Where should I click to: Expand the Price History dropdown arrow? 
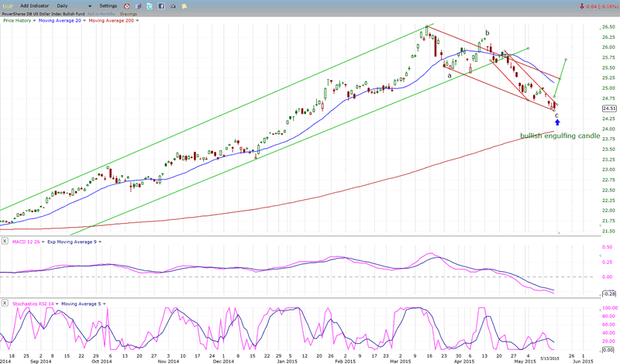point(34,21)
